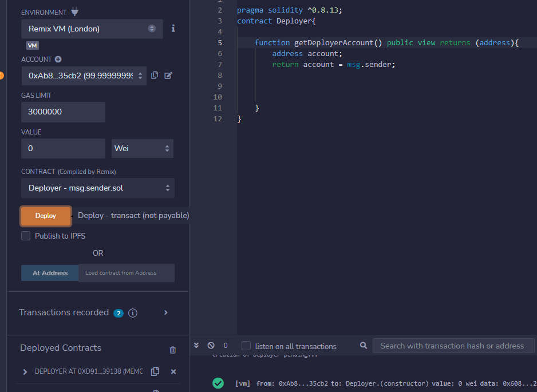Click the address account; declaration line

[307, 54]
